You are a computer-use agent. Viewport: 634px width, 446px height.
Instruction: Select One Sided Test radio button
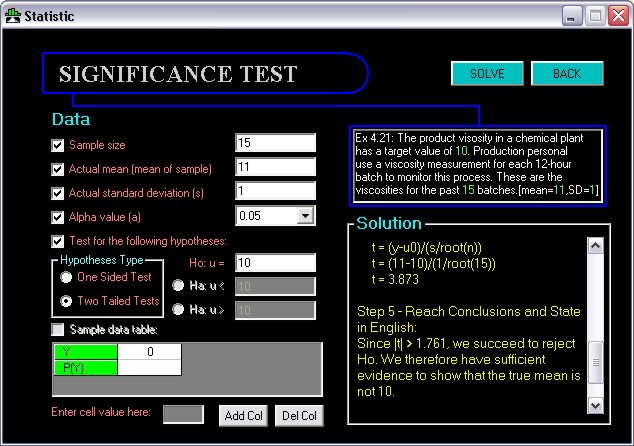click(66, 277)
